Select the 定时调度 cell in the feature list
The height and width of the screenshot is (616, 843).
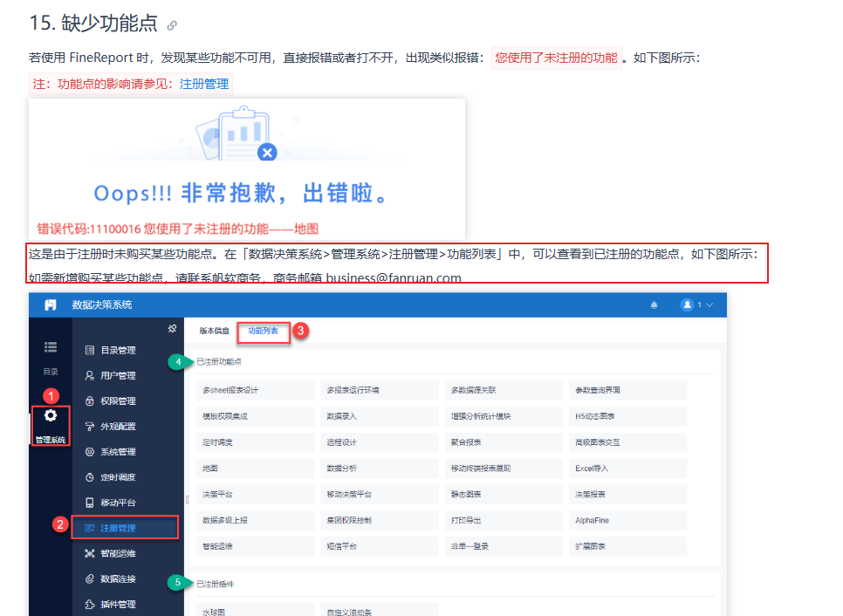click(256, 442)
